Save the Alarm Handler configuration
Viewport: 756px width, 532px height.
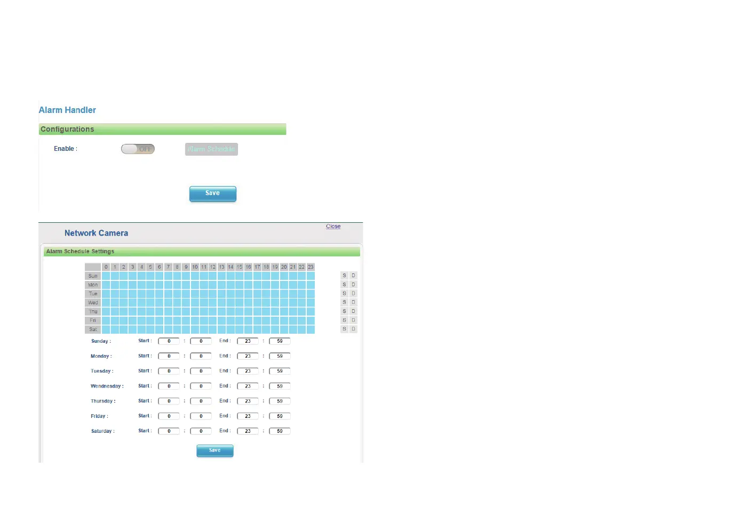(x=213, y=194)
